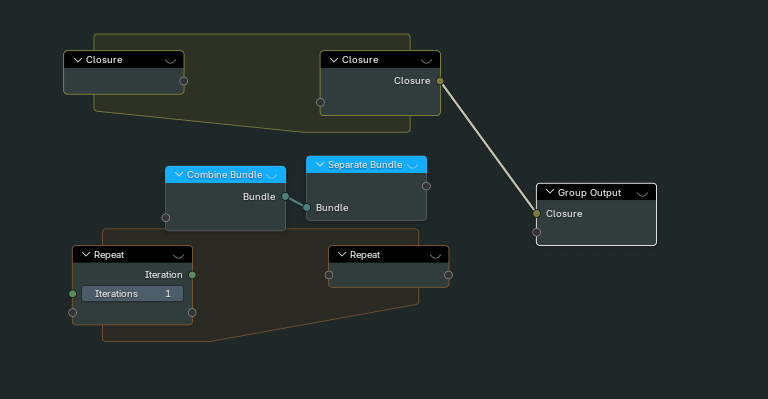Click options icon on right Repeat header
This screenshot has width=768, height=399.
[435, 256]
